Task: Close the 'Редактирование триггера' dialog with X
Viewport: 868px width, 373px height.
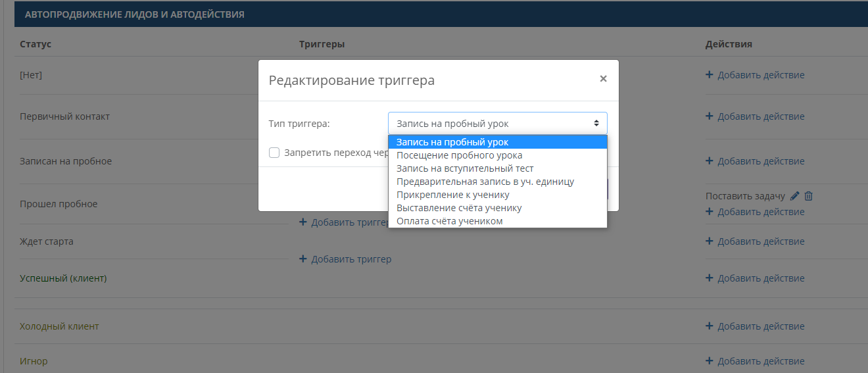Action: (x=603, y=79)
